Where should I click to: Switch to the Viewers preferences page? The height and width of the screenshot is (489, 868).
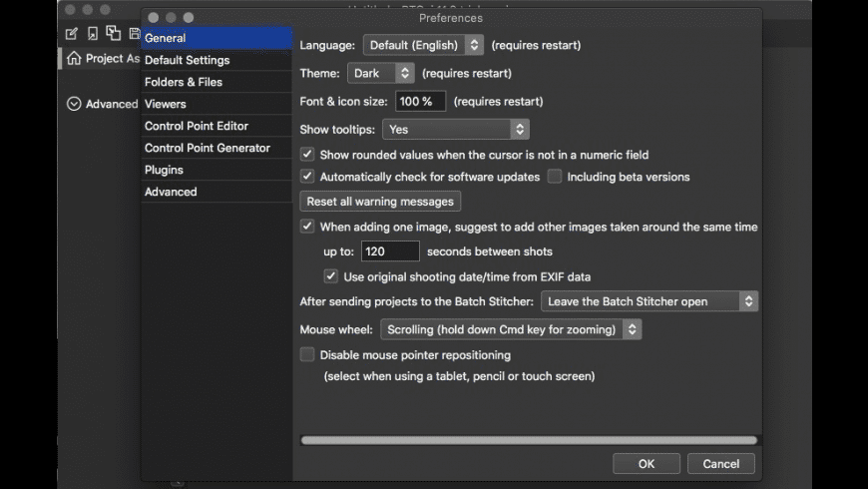click(217, 104)
